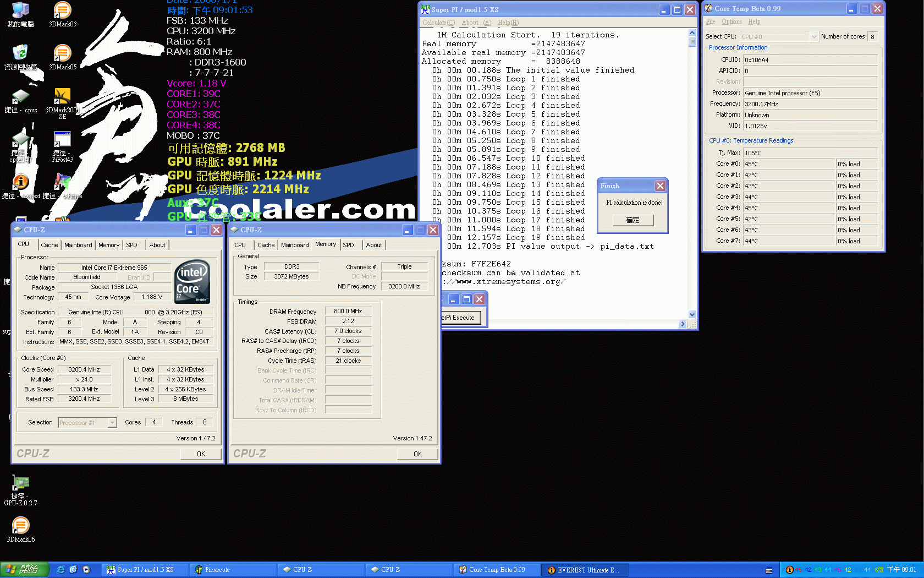Image resolution: width=924 pixels, height=578 pixels.
Task: Open Options menu in Core Temp
Action: tap(732, 21)
